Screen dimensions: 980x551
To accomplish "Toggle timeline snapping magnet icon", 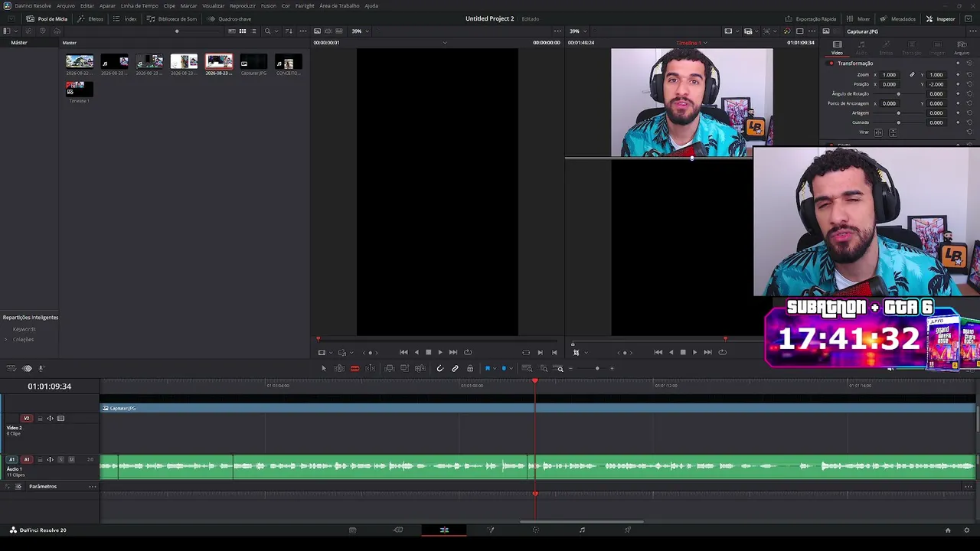I will [439, 368].
